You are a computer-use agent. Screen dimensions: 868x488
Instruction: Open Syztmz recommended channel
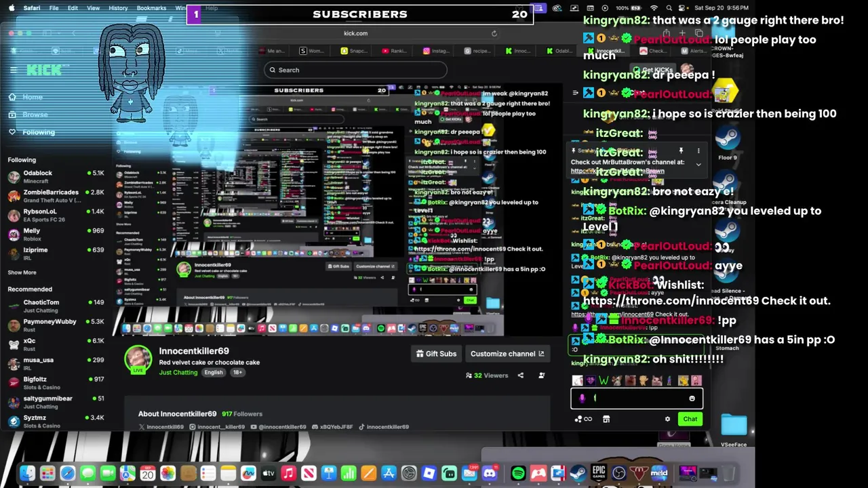tap(56, 422)
